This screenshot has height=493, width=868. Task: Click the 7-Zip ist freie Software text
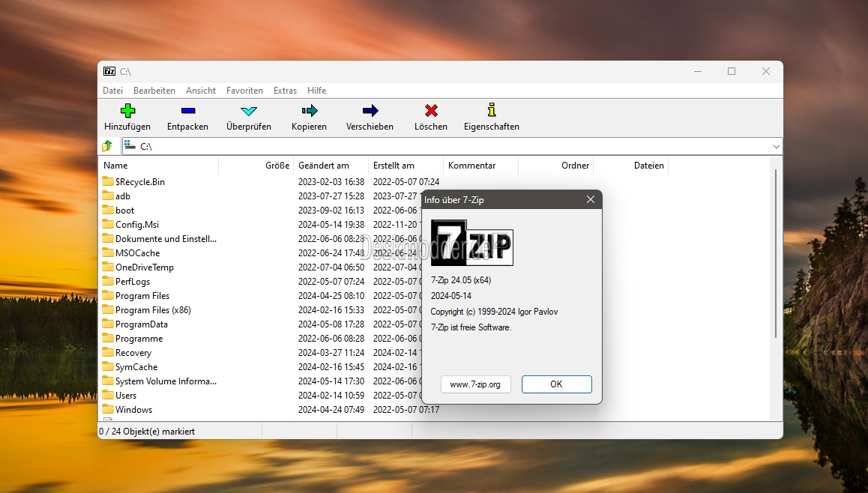coord(471,327)
